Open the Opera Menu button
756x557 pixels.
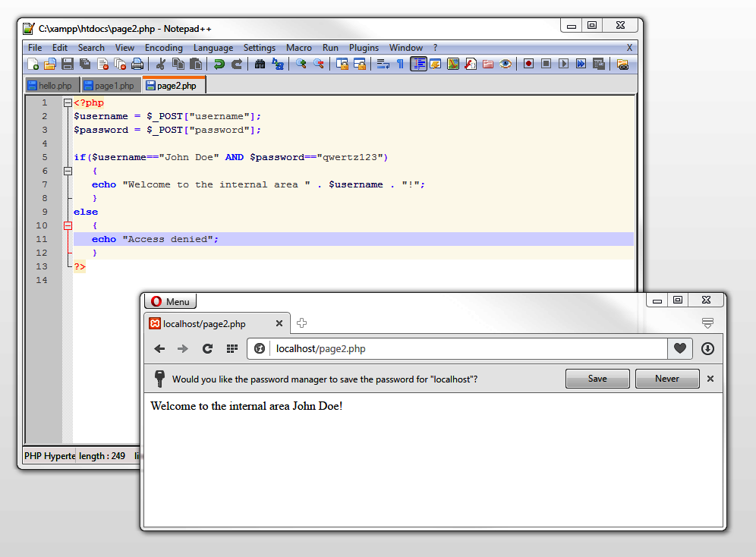[x=170, y=301]
